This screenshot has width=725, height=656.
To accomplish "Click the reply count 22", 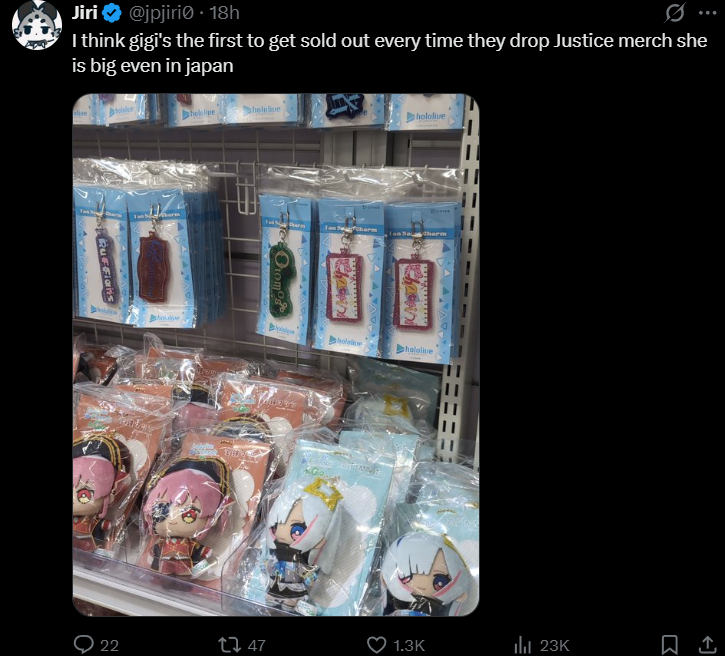I will click(109, 645).
